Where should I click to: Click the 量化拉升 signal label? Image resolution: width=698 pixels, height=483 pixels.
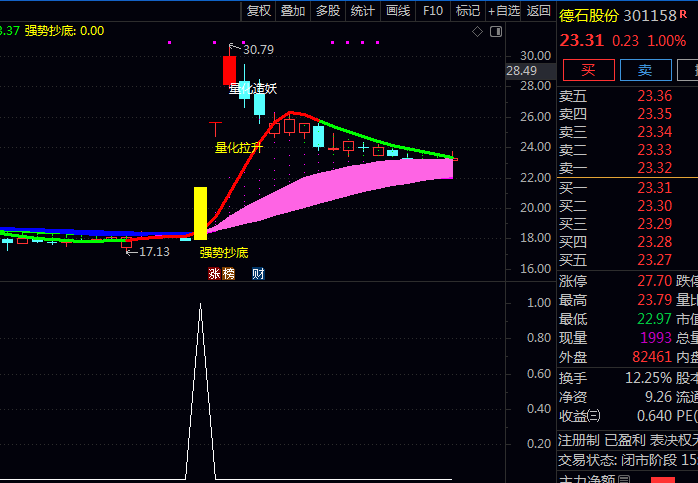click(x=239, y=147)
